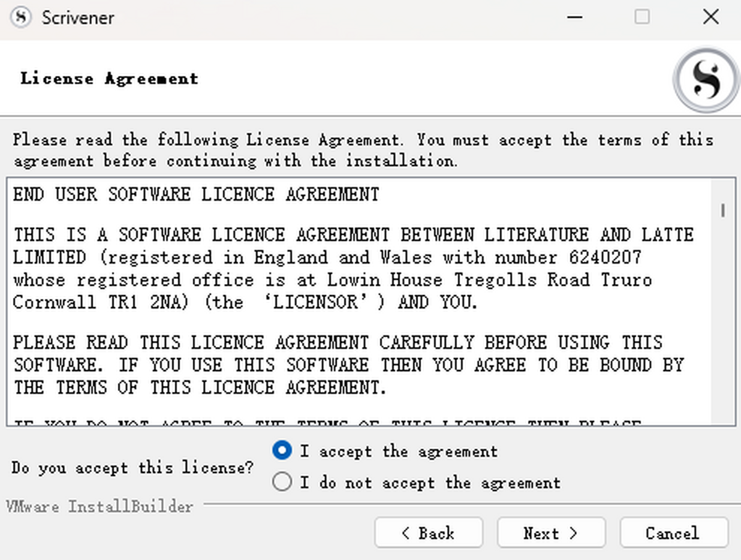
Task: Click the Scrivener logo in the header
Action: click(705, 79)
